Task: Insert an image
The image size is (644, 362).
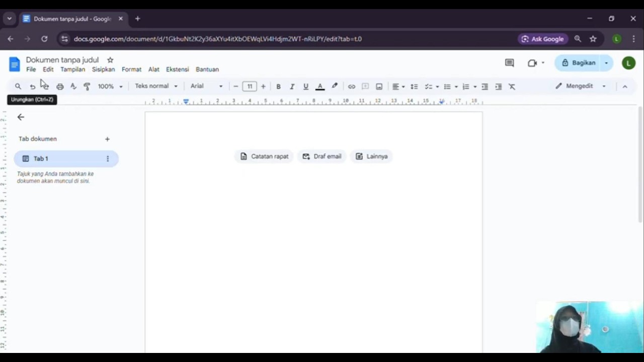Action: pos(379,86)
